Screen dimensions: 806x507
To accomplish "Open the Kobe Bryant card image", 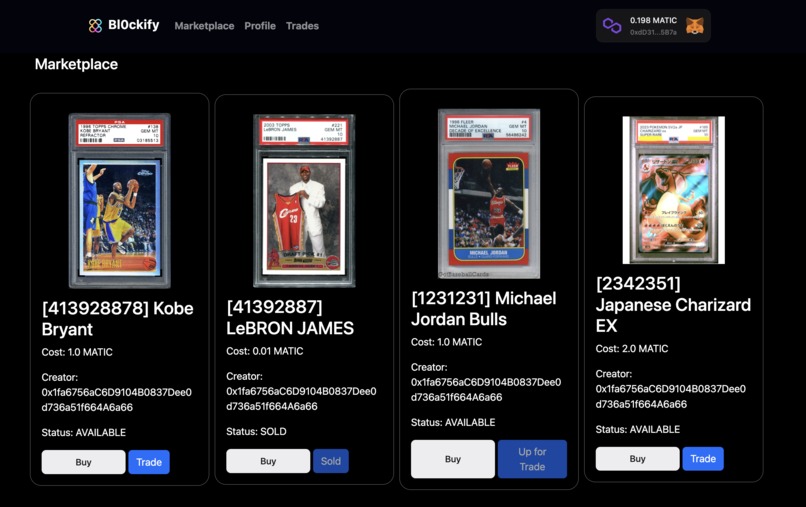I will [x=120, y=201].
